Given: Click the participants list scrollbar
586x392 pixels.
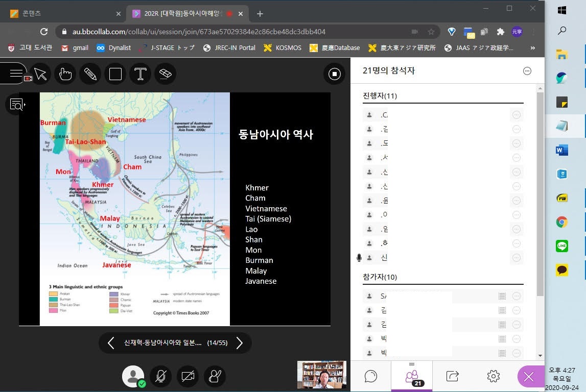Looking at the screenshot, I should pyautogui.click(x=540, y=194).
